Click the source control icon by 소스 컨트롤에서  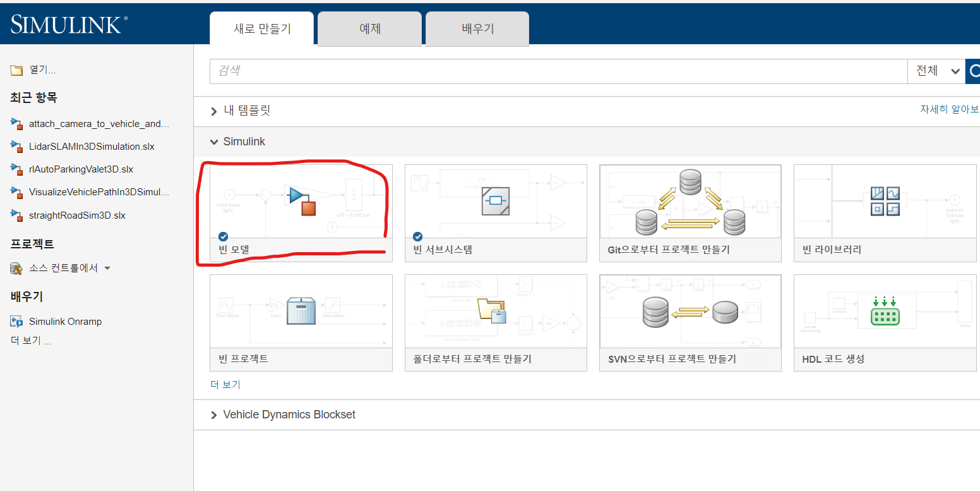coord(16,269)
